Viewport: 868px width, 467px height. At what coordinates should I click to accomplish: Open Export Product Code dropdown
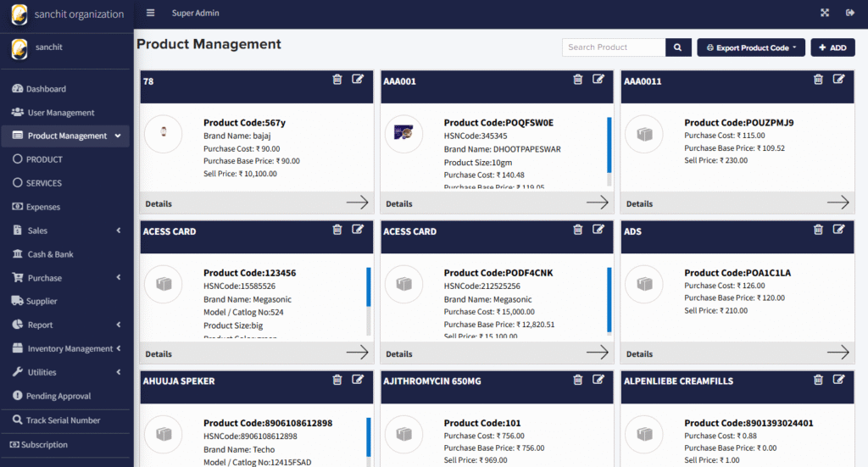coord(751,47)
